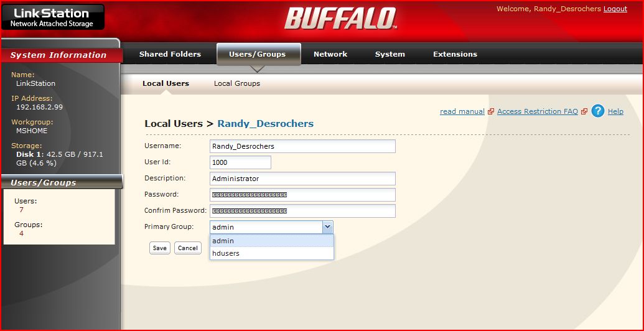Click the Users count 7
This screenshot has width=644, height=331.
pos(21,210)
